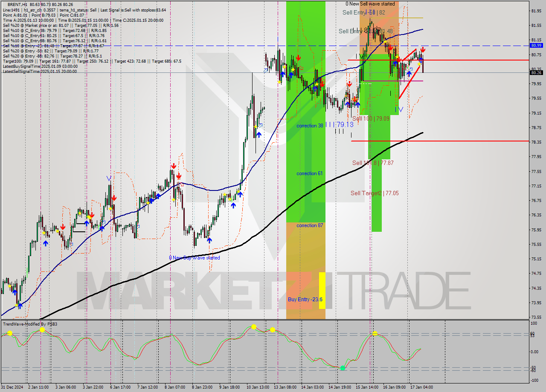Viewport: 546px width, 392px height.
Task: Select the 'correction 38' label
Action: click(310, 126)
